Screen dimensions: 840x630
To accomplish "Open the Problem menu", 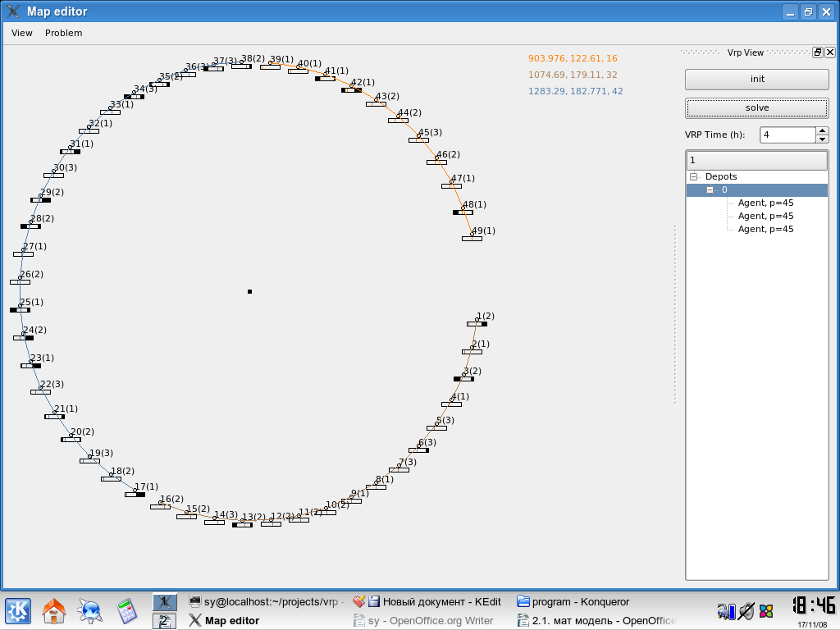I will click(63, 33).
